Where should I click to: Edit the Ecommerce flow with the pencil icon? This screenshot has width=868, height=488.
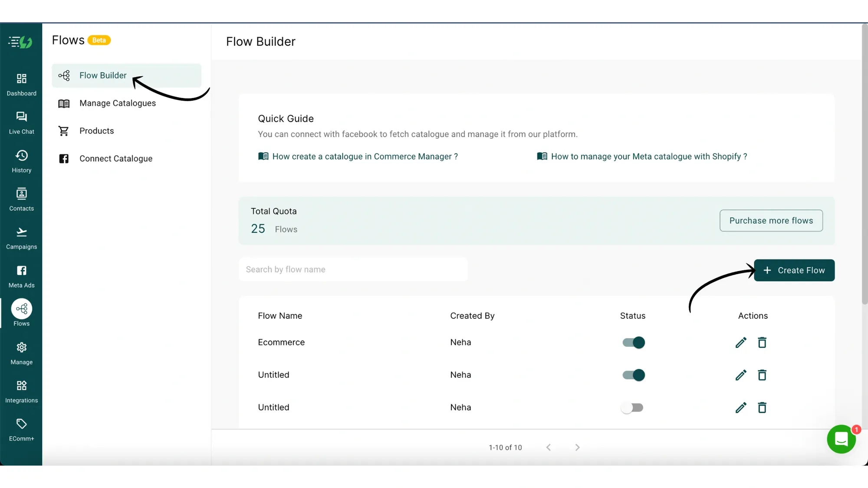click(741, 342)
